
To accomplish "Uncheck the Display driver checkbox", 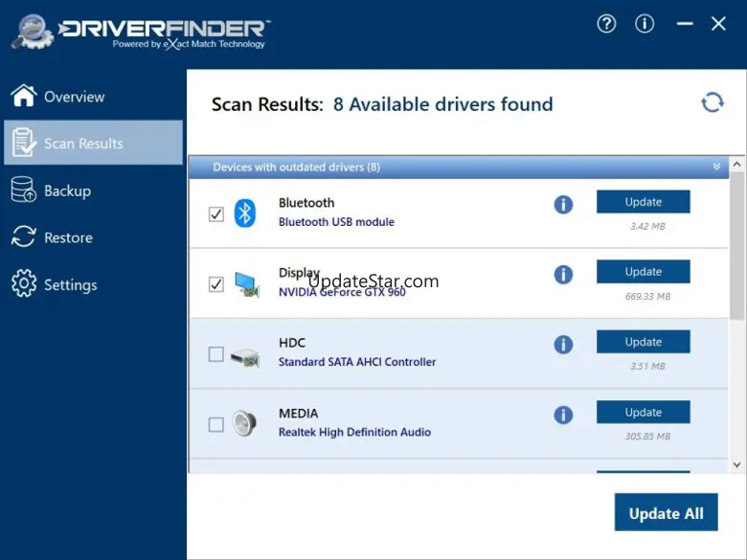I will pos(216,284).
